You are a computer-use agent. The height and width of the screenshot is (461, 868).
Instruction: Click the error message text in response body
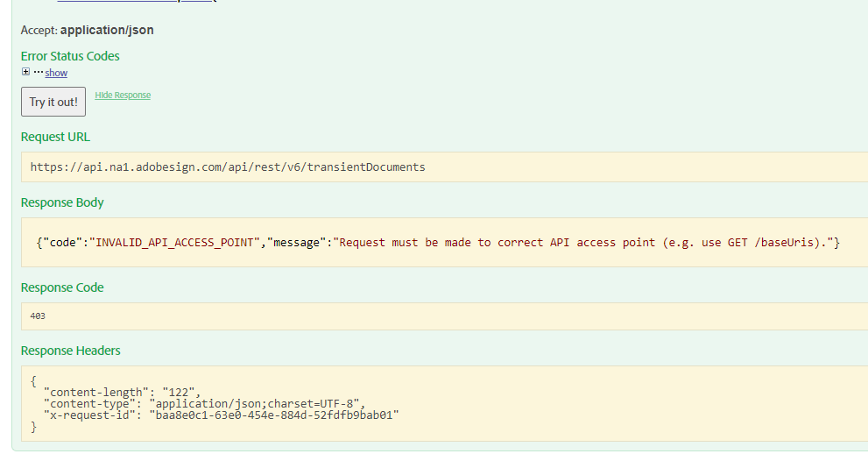coord(585,242)
